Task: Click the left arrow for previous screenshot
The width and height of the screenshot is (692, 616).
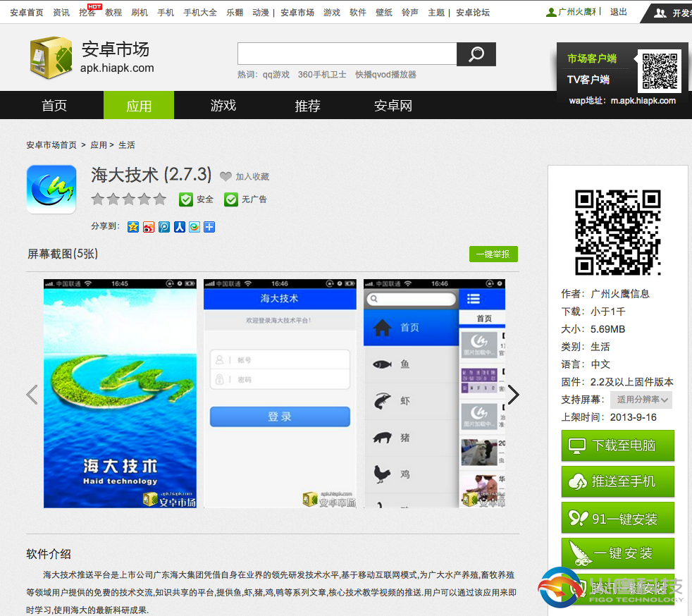Action: (32, 395)
